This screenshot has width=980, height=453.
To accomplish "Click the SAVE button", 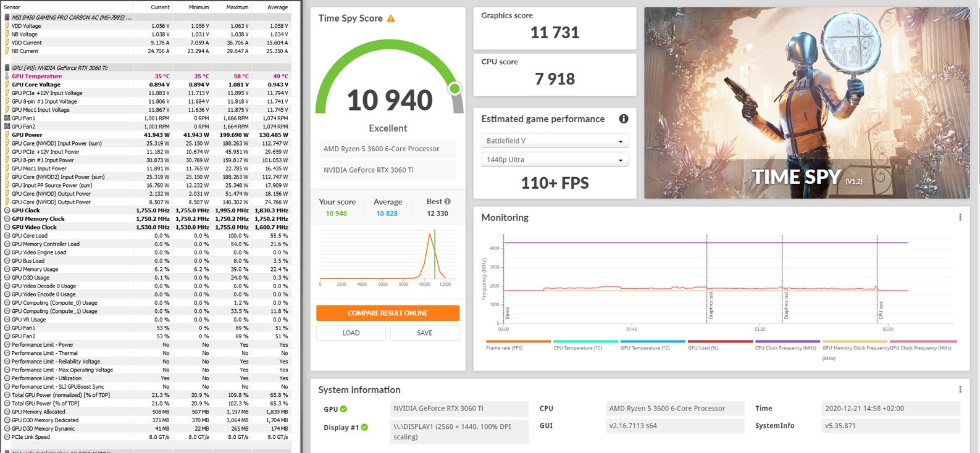I will click(425, 333).
